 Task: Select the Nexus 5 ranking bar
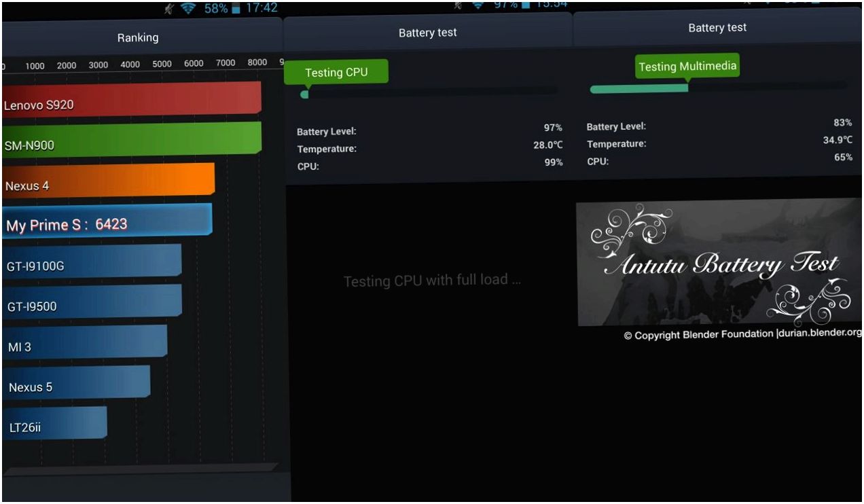tap(76, 382)
